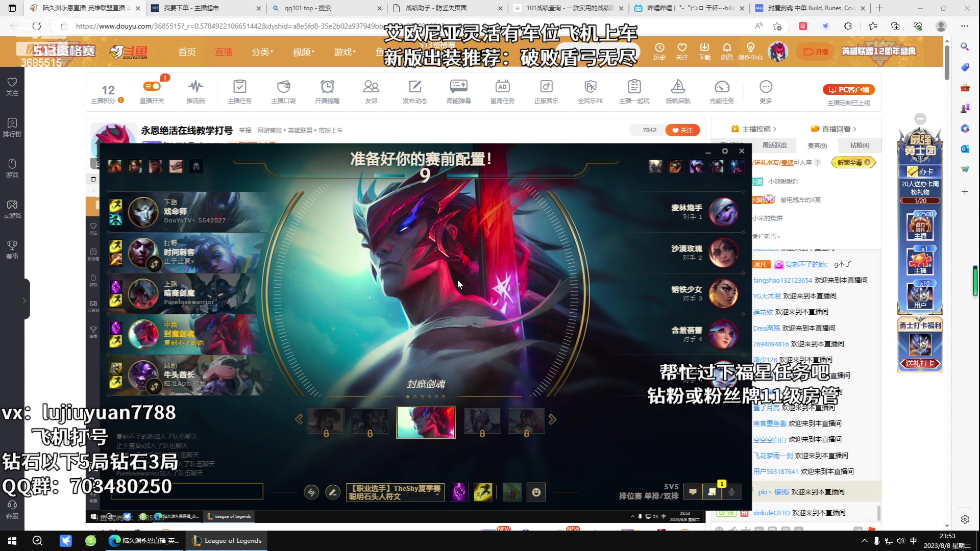Viewport: 980px width, 551px height.
Task: Open the 推流码 stream key icon
Action: (195, 87)
